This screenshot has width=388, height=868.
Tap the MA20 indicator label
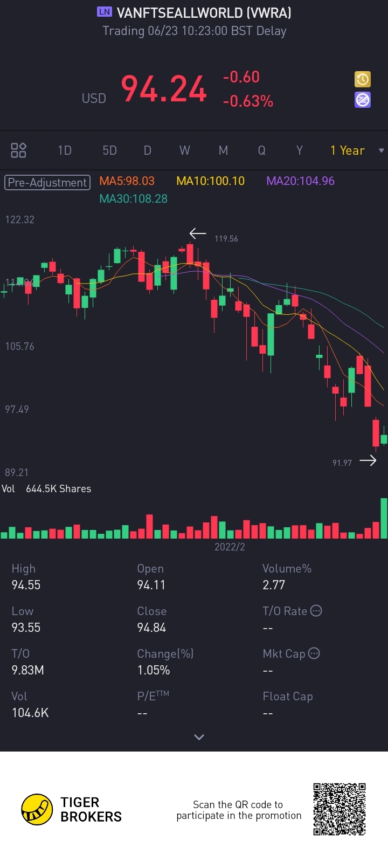pyautogui.click(x=300, y=181)
